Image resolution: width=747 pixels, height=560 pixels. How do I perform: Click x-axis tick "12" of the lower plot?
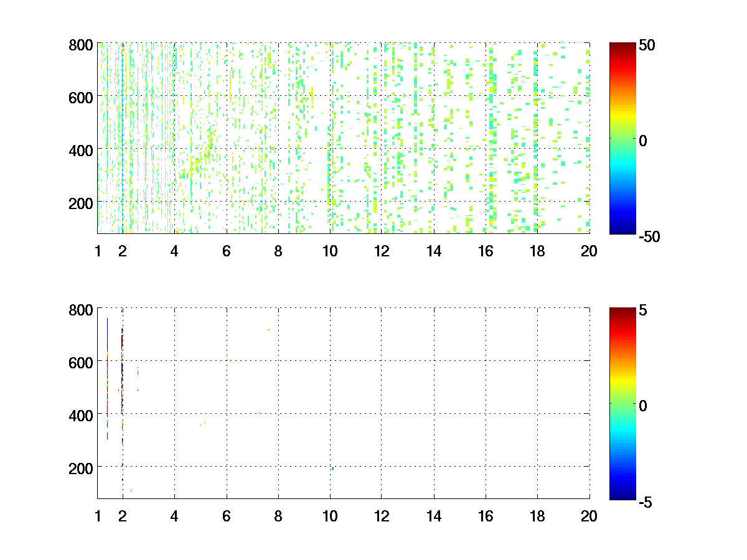[x=382, y=516]
